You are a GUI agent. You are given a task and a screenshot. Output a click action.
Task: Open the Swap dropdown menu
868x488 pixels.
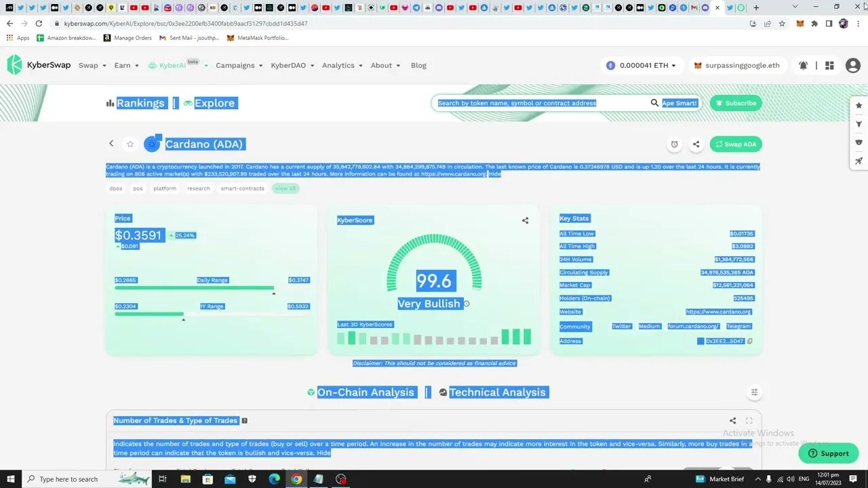tap(92, 65)
